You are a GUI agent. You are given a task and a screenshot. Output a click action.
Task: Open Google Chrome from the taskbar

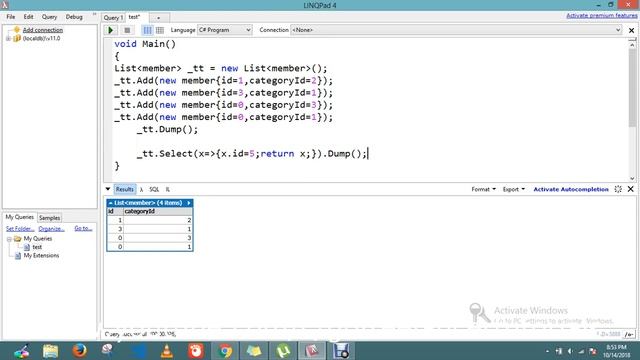click(x=225, y=351)
